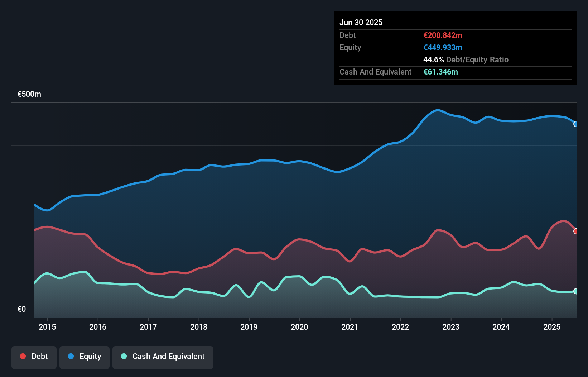
Task: Click the €0 y-axis label
Action: pos(21,309)
